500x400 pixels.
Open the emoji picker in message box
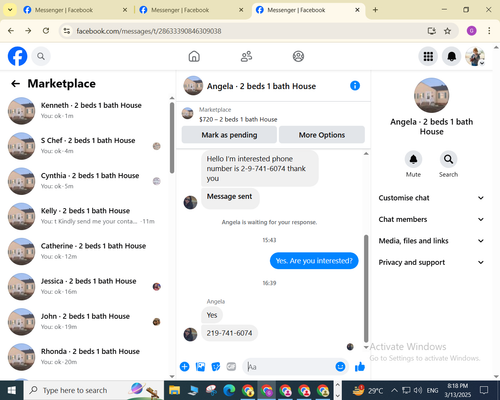[340, 367]
